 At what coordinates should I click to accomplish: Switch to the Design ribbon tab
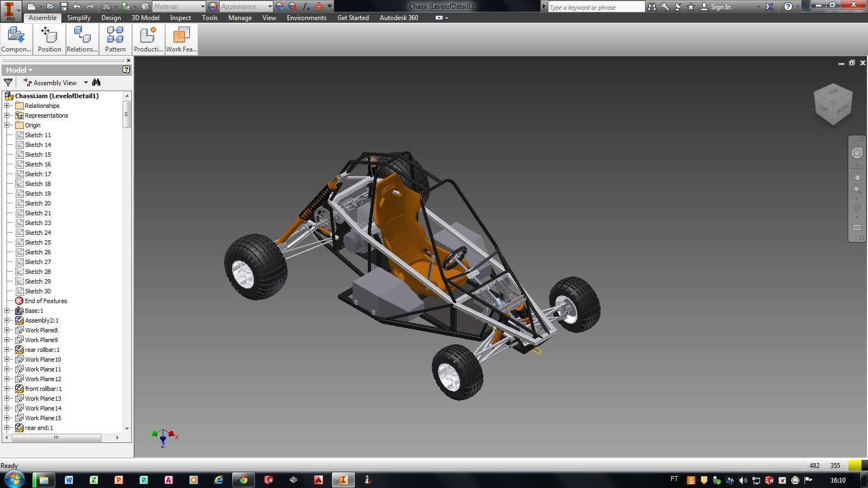click(x=111, y=18)
